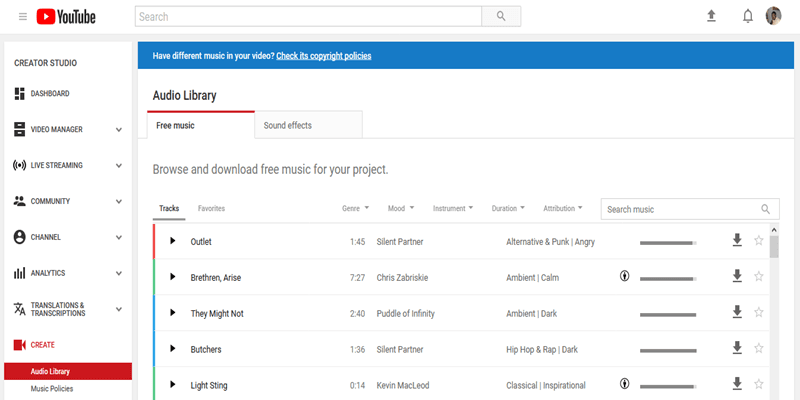The height and width of the screenshot is (400, 800).
Task: Star They Might Not as favorite
Action: (x=759, y=312)
